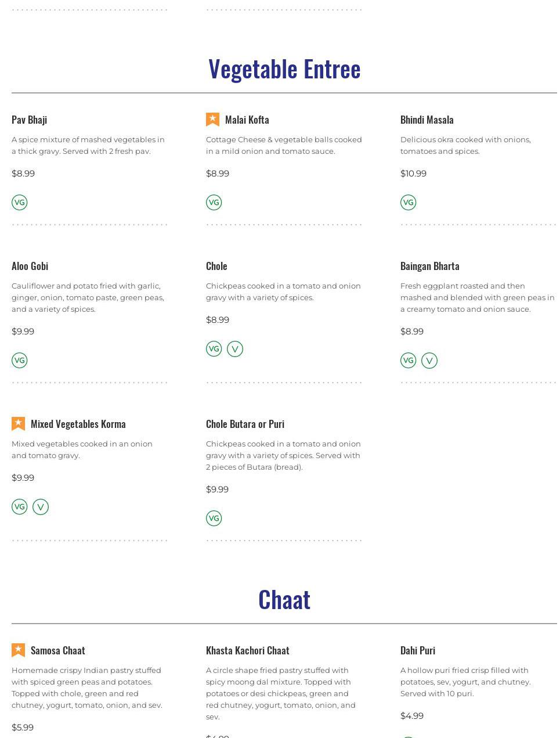Screen dimensions: 560x738
Task: Click the VG icon under Malai Kofta
Action: [214, 203]
